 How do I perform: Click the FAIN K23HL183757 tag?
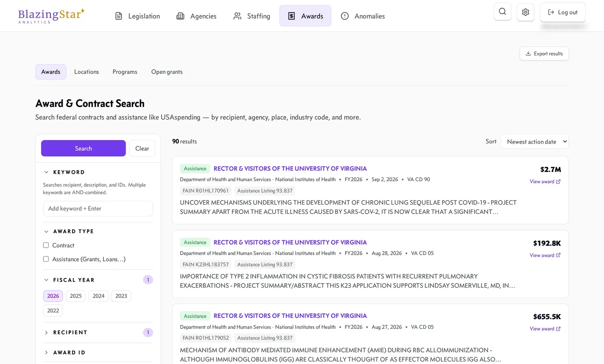[206, 265]
